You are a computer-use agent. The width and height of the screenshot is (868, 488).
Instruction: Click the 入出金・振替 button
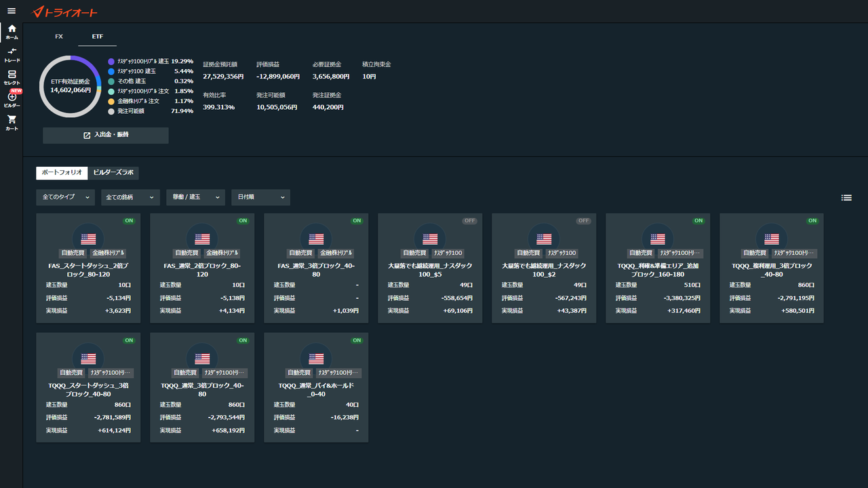pos(106,136)
